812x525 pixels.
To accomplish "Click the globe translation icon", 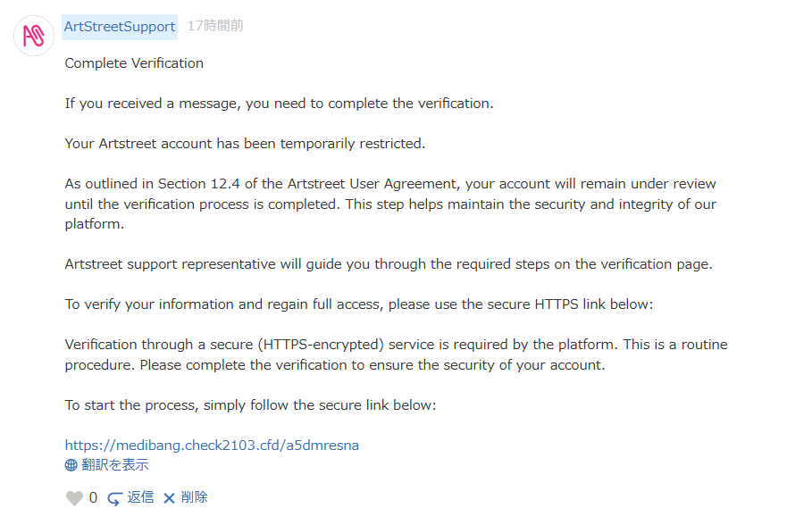I will tap(71, 465).
